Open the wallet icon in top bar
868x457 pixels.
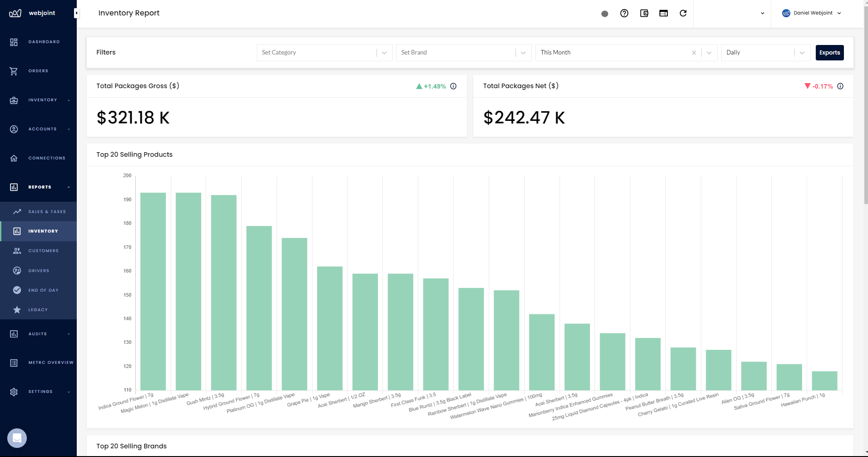click(x=644, y=13)
